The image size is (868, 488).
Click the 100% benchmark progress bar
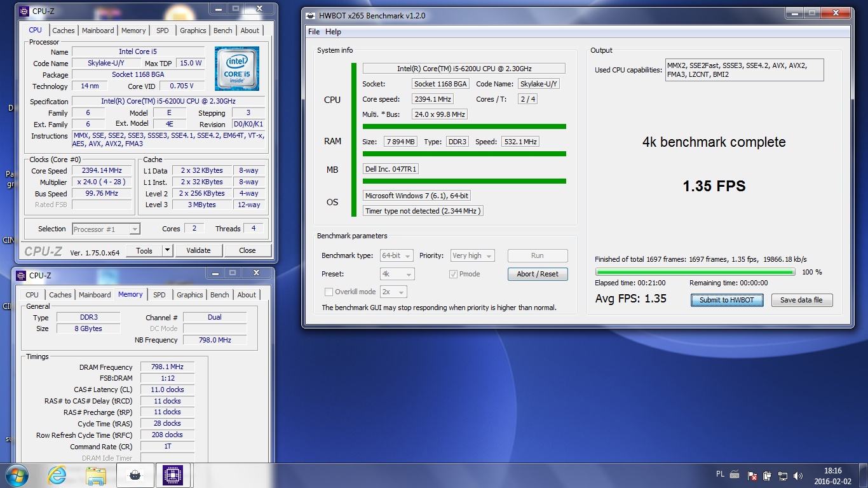pyautogui.click(x=695, y=272)
